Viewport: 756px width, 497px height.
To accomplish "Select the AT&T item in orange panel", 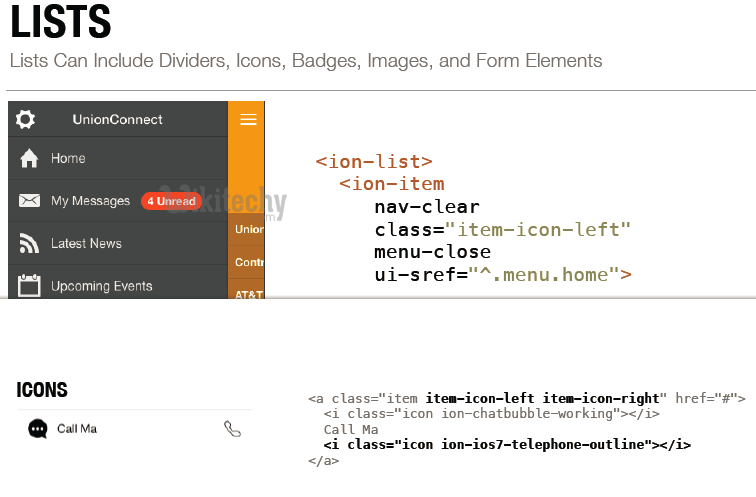I will (248, 294).
